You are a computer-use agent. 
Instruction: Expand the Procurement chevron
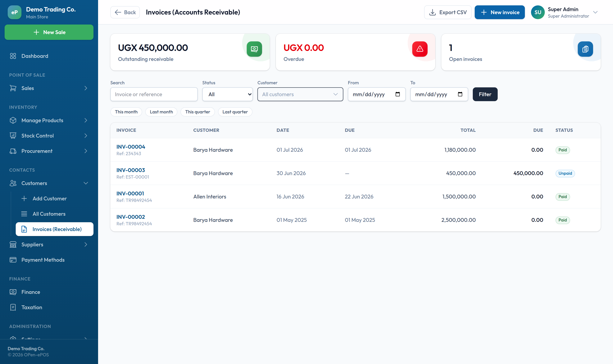point(86,151)
